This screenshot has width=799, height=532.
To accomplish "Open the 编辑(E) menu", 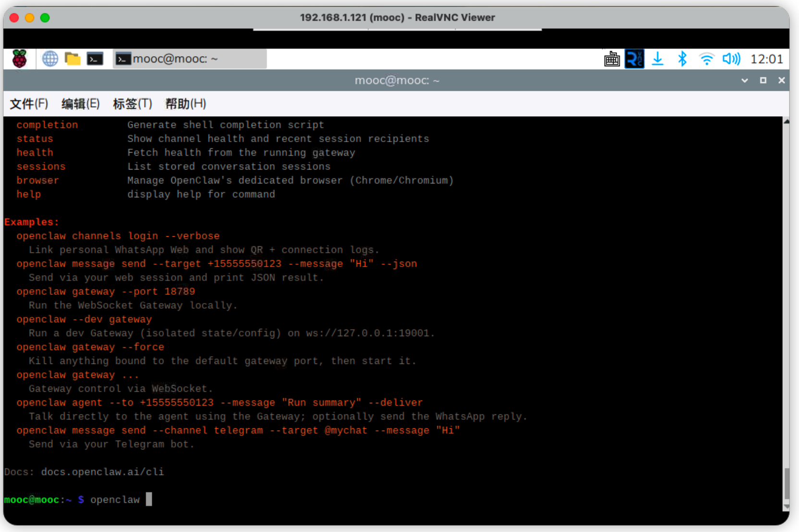I will [80, 104].
